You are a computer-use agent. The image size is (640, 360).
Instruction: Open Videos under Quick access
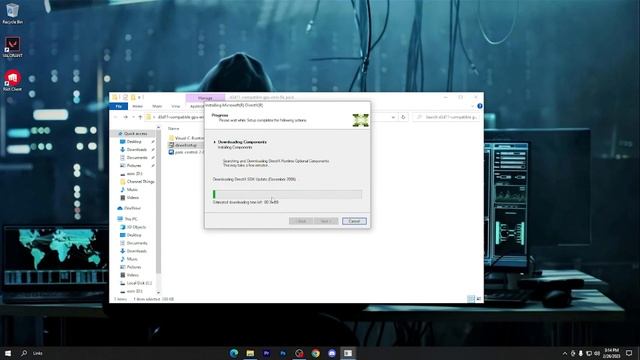pyautogui.click(x=133, y=198)
